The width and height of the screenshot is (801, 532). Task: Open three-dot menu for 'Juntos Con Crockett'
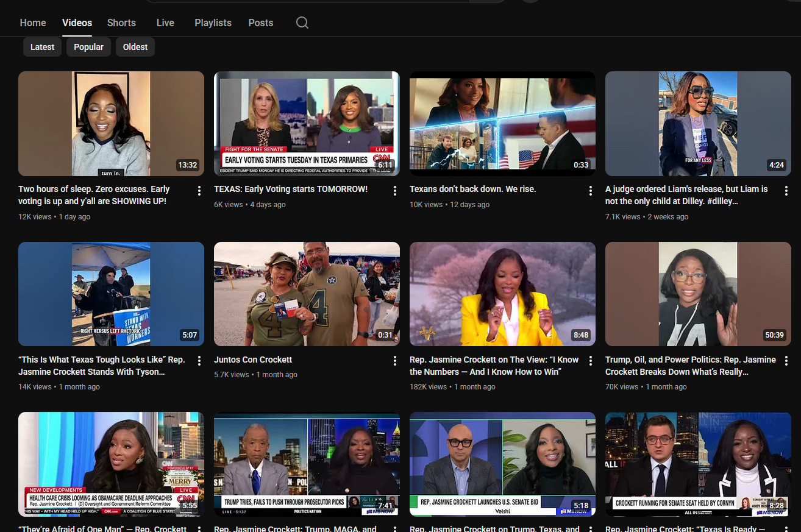[x=395, y=361]
